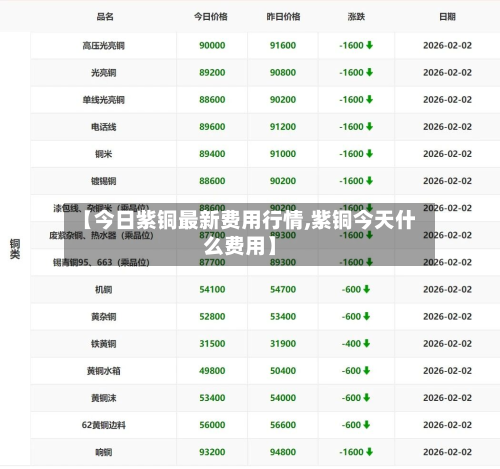Click the -400 change value
The image size is (500, 469).
click(x=351, y=343)
